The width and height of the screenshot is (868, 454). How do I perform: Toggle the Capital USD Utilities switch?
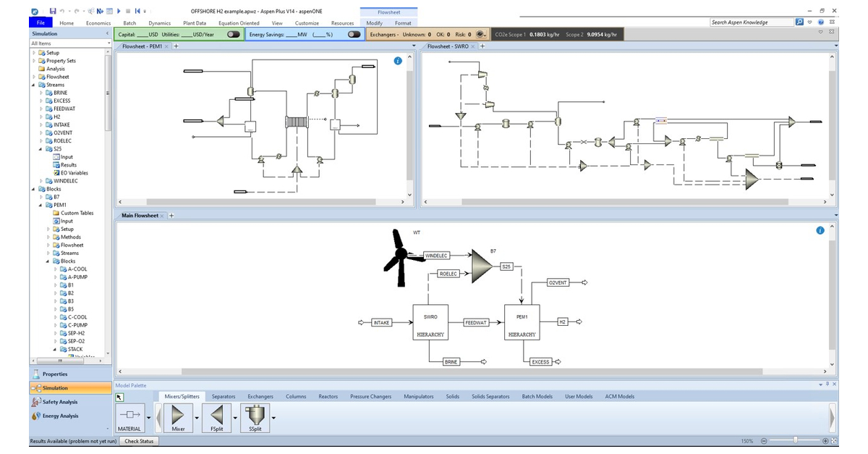click(x=233, y=33)
